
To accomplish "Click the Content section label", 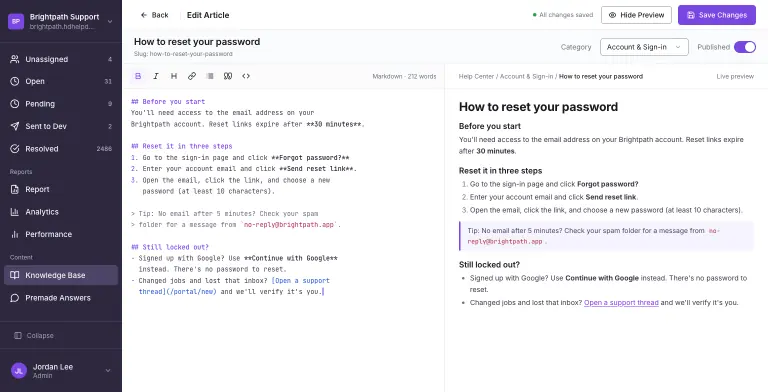I will click(21, 257).
